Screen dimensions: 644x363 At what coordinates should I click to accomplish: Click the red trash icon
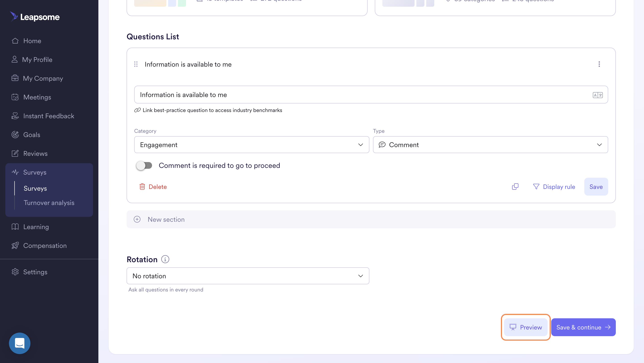pos(142,187)
